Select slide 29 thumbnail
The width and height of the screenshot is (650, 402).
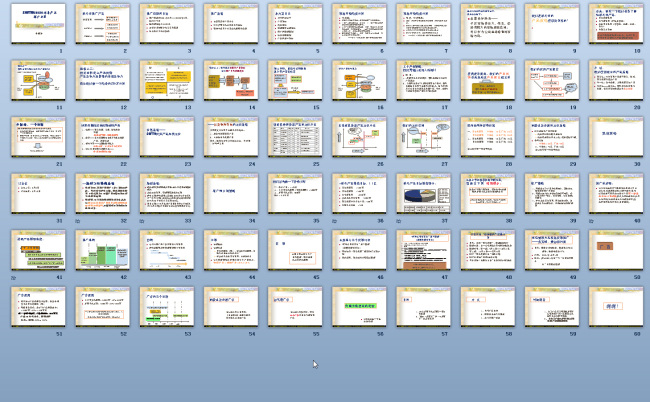(x=552, y=136)
